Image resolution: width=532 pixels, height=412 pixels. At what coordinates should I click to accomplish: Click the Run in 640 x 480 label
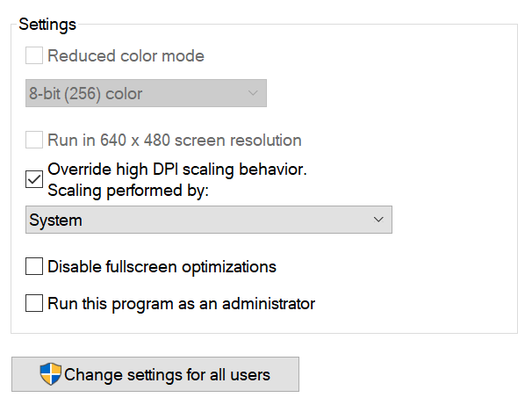click(175, 140)
